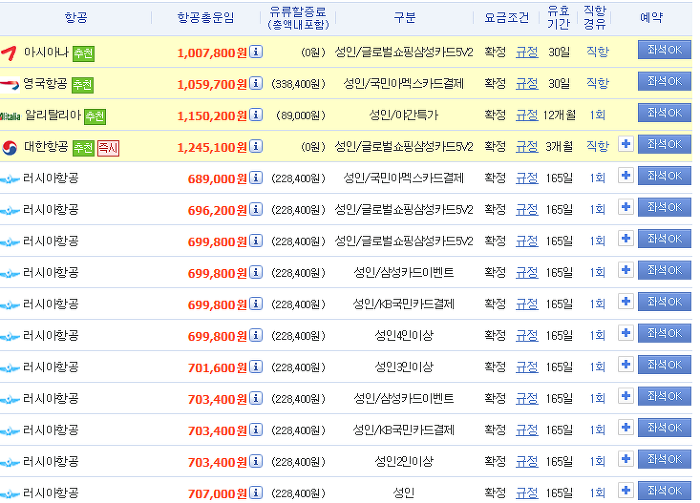Click 추천 badge next to 영국항공
This screenshot has height=503, width=700.
pos(83,85)
